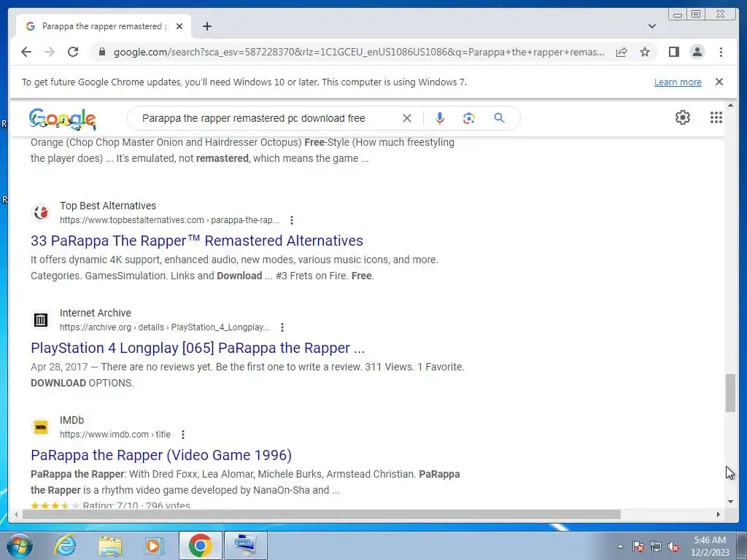Open the Windows Start menu
This screenshot has width=747, height=560.
pos(19,545)
